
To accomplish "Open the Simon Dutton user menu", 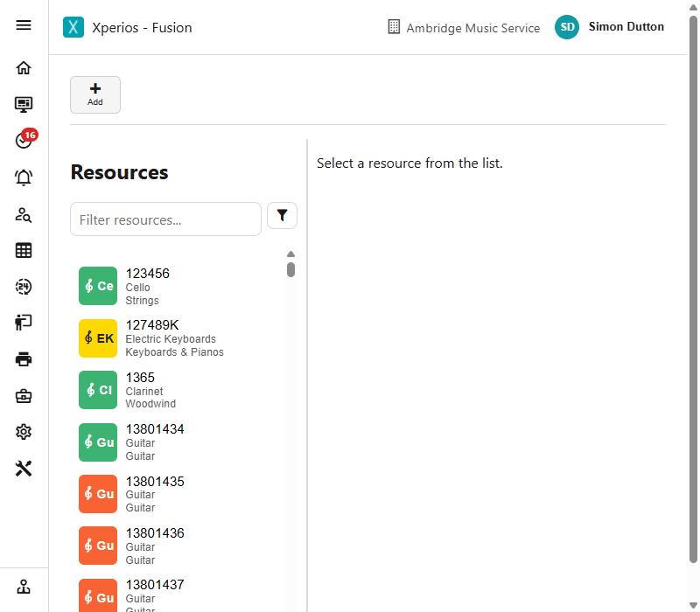I will tap(626, 27).
